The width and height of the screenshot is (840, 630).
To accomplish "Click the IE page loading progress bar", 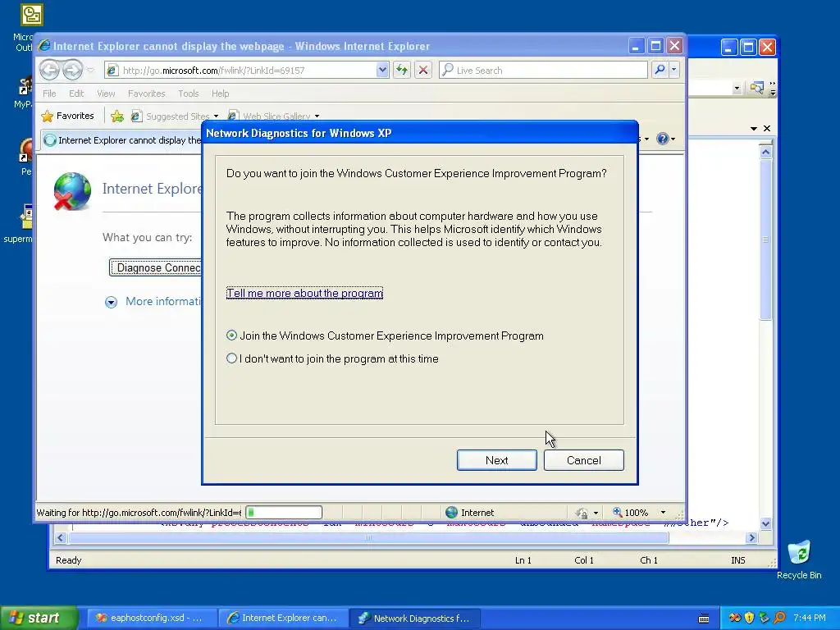I will (x=283, y=513).
